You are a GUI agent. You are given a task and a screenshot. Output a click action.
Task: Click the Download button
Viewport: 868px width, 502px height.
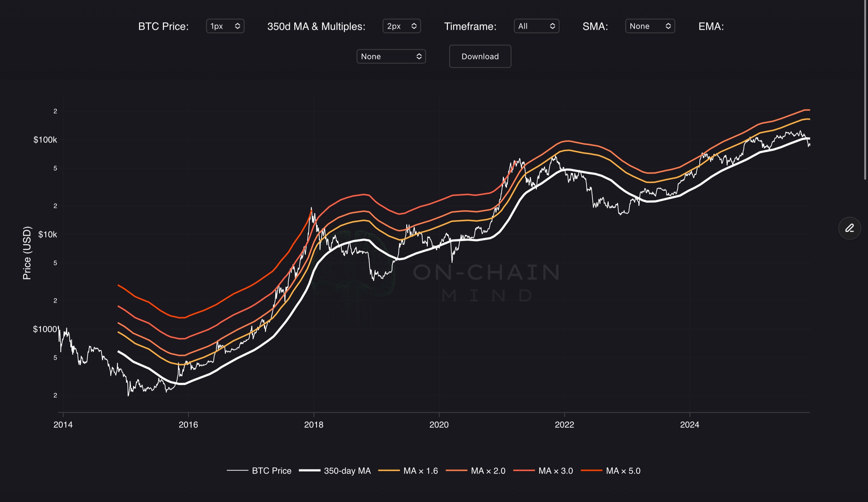click(x=480, y=56)
